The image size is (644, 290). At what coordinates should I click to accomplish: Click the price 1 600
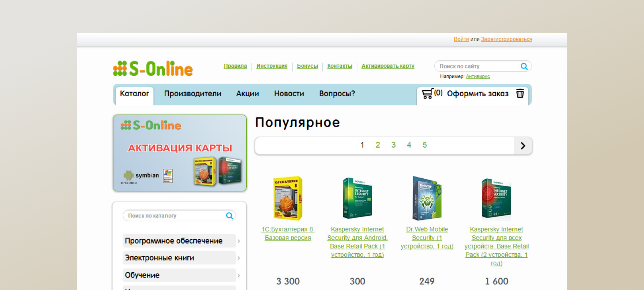[497, 281]
